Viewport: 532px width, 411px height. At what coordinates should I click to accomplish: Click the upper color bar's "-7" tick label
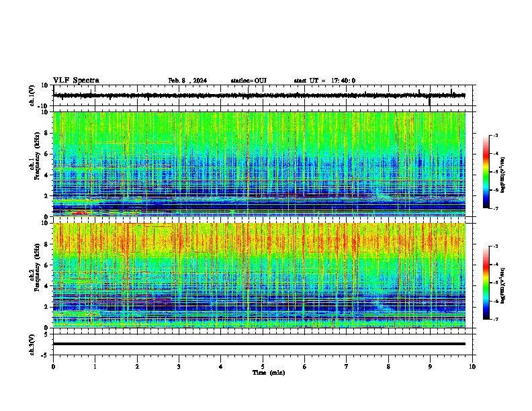coord(495,208)
